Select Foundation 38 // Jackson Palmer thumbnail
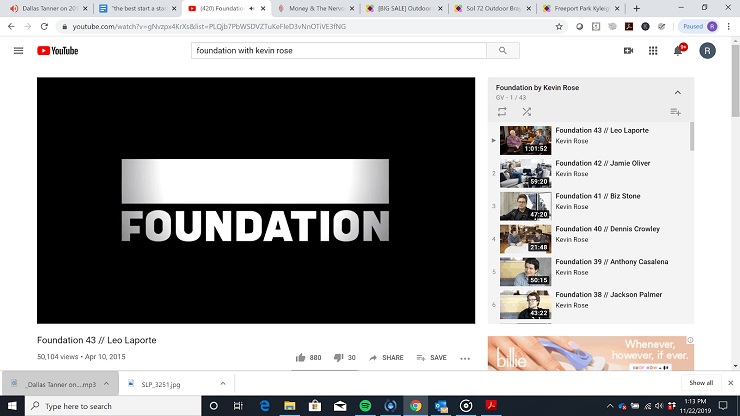740x416 pixels. click(x=525, y=305)
